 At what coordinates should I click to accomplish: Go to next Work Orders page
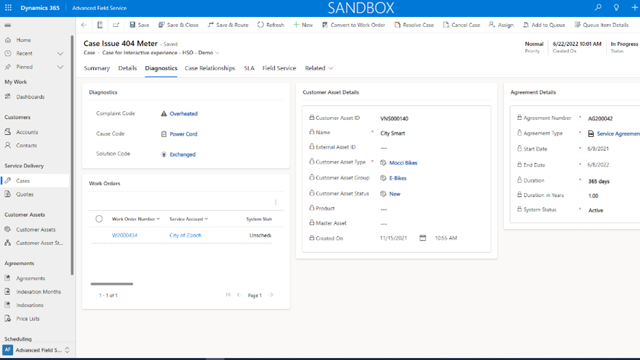[x=271, y=295]
